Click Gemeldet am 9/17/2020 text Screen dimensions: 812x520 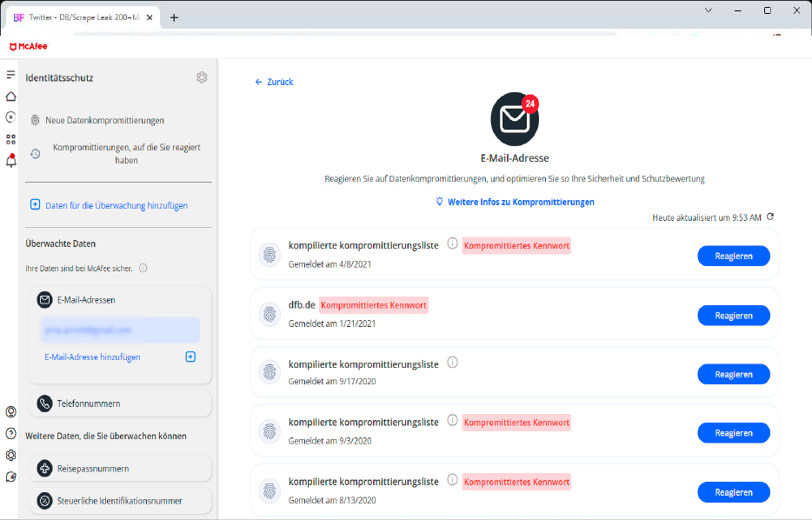click(x=332, y=381)
